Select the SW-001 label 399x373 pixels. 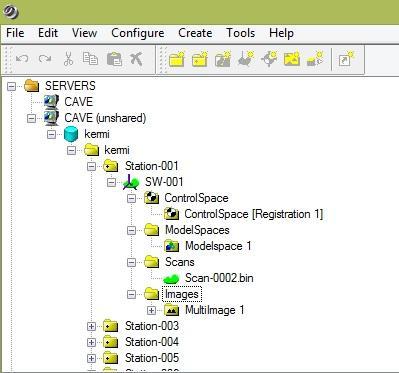coord(164,182)
